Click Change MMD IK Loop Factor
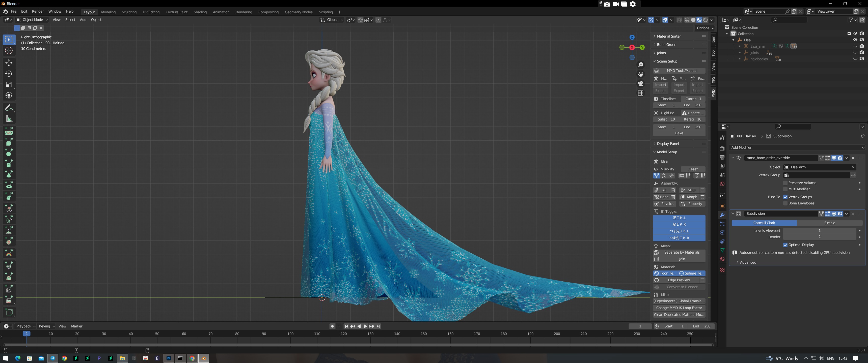This screenshot has height=363, width=868. [679, 308]
